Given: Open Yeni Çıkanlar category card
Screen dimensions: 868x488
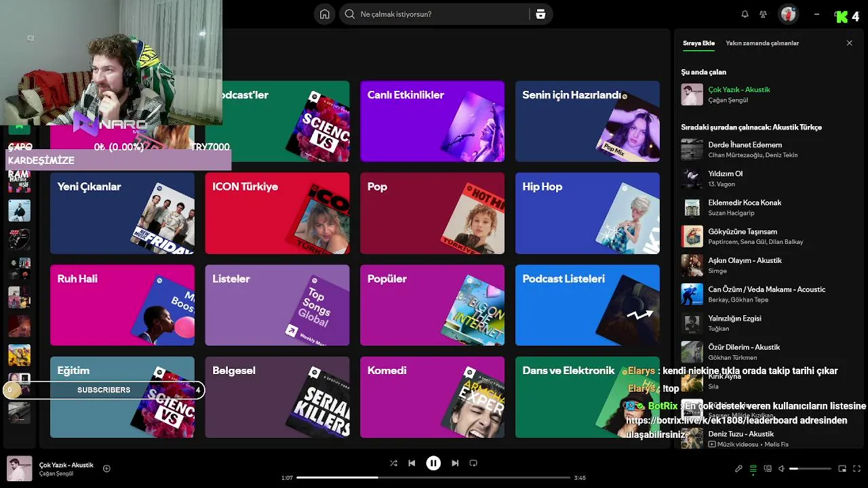Looking at the screenshot, I should (122, 213).
